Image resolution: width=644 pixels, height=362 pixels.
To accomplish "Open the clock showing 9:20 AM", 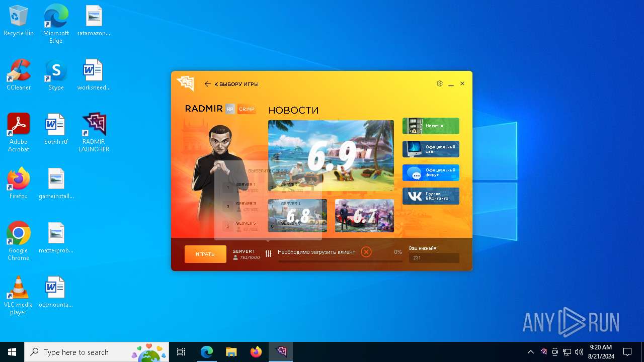I will click(601, 352).
